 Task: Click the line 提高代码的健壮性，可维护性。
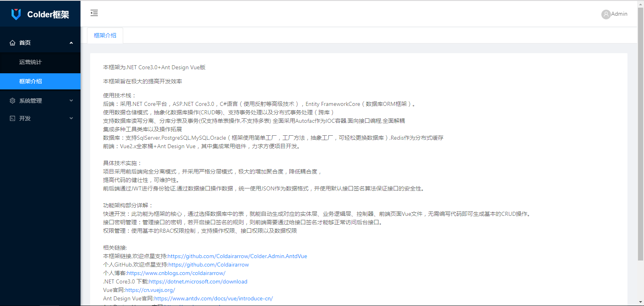coord(142,180)
